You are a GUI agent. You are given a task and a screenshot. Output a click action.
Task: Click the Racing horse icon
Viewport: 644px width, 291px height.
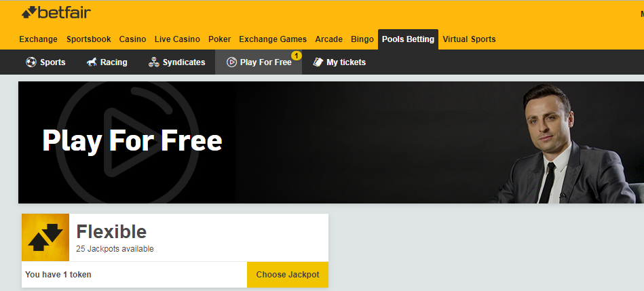point(92,62)
